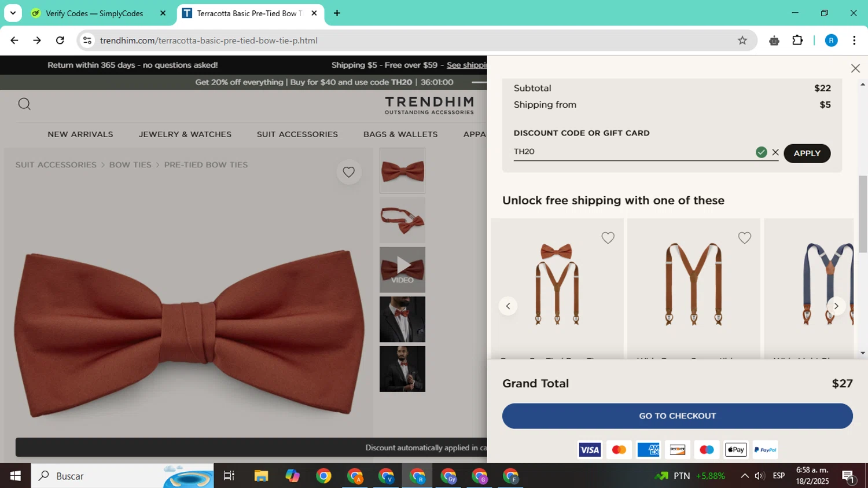
Task: Open the Chrome three-dot menu
Action: click(x=854, y=41)
